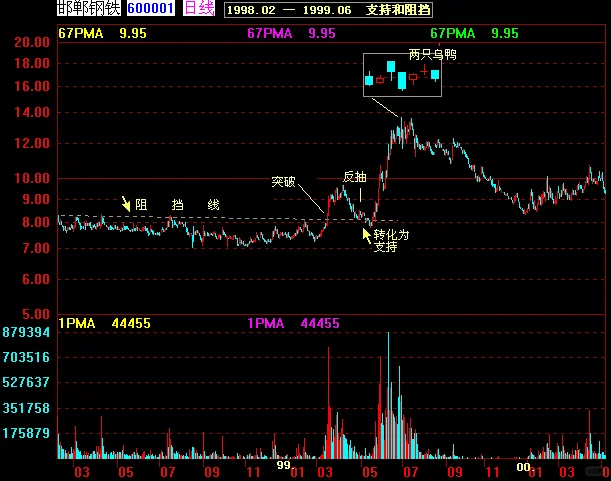This screenshot has height=481, width=611.
Task: Click the 20.00 price axis label
Action: [32, 42]
